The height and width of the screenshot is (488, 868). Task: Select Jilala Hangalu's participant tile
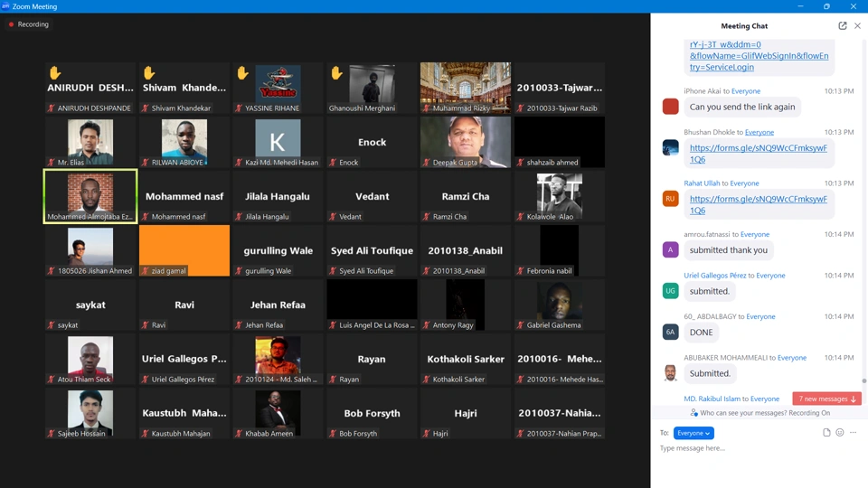pyautogui.click(x=278, y=196)
